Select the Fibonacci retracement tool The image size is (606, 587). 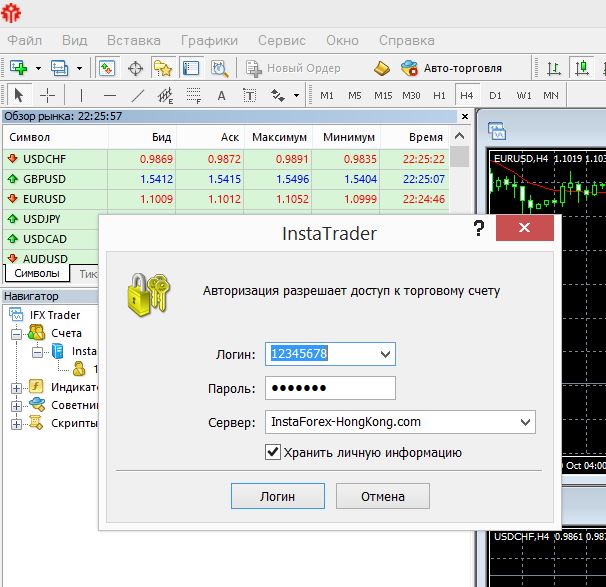[x=194, y=95]
